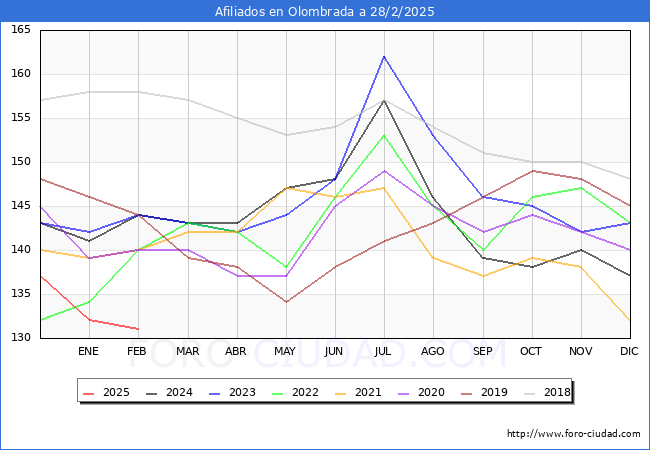The image size is (650, 450).
Task: Click the green 2022 legend color marker
Action: 277,393
